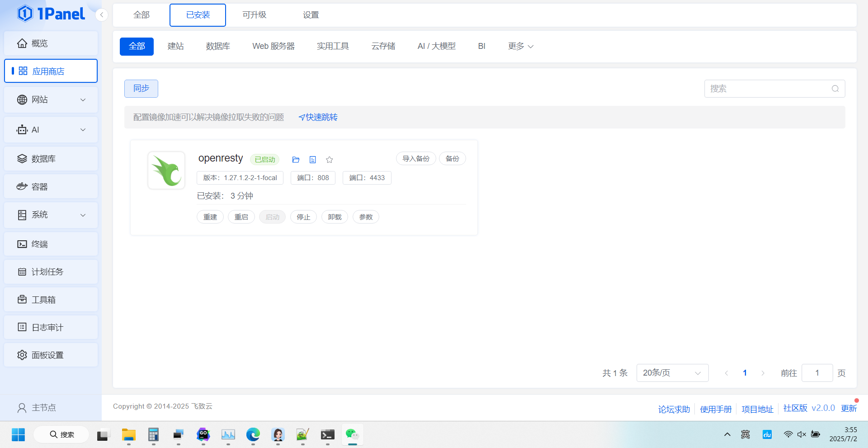The width and height of the screenshot is (868, 448).
Task: Click the openresty app logo thumbnail
Action: 166,170
